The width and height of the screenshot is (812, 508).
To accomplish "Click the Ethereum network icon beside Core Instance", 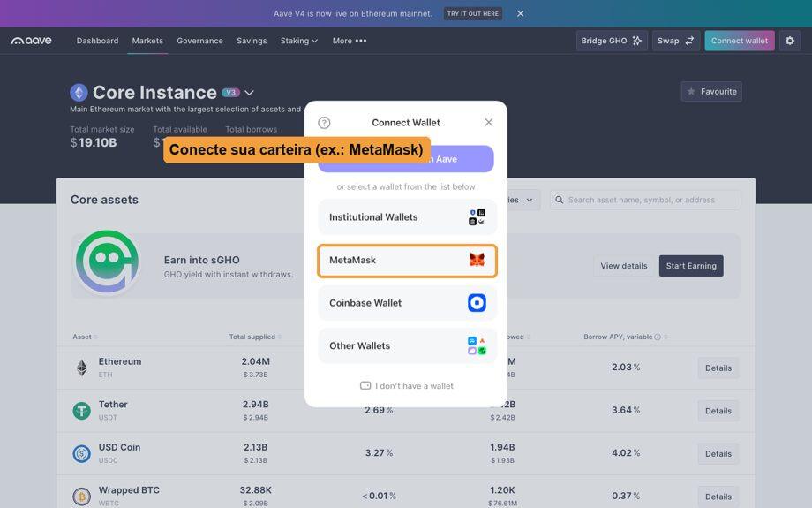I will pyautogui.click(x=79, y=92).
